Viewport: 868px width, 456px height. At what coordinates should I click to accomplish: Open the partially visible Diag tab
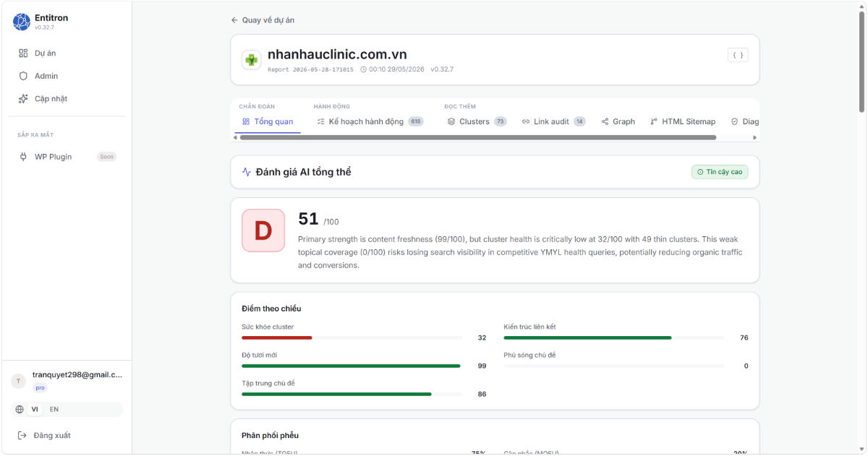[744, 121]
